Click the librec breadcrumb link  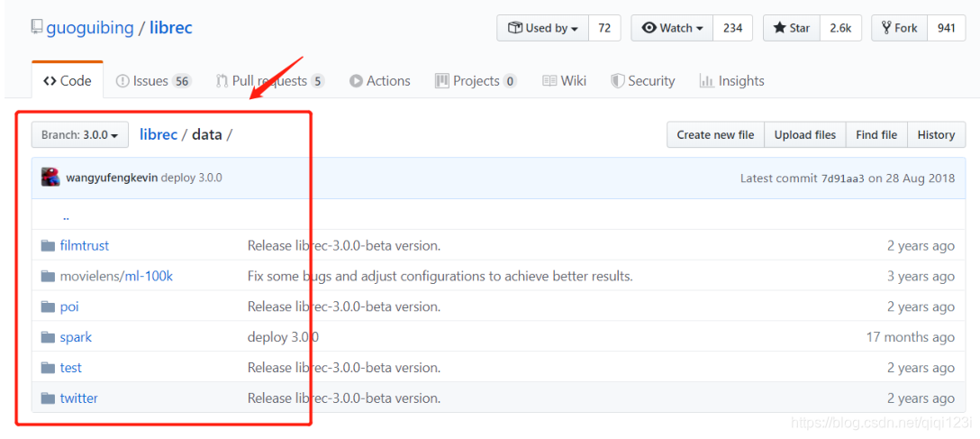[x=159, y=134]
